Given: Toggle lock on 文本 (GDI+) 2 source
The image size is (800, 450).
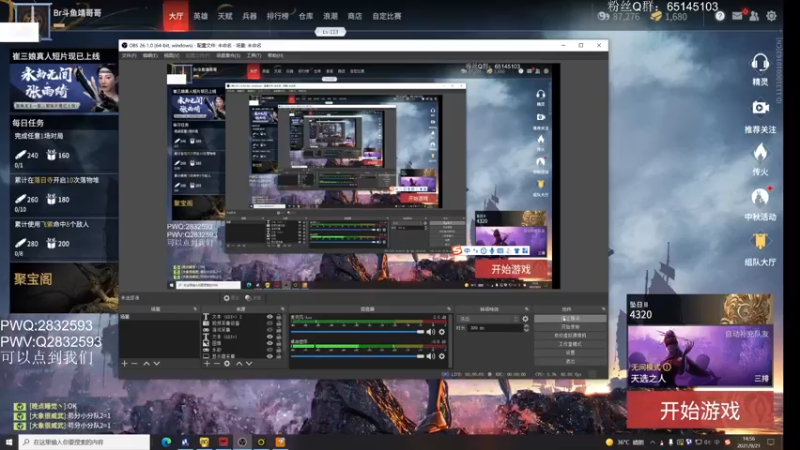Looking at the screenshot, I should [279, 317].
